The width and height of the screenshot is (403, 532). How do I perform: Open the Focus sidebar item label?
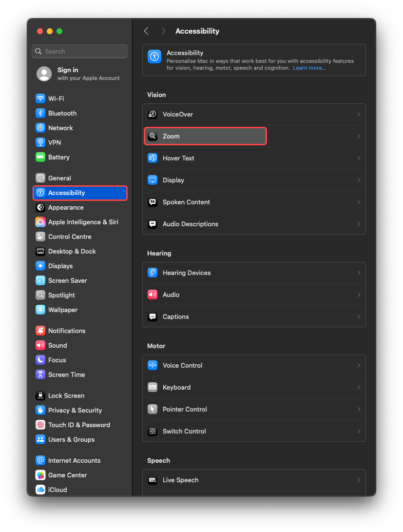click(x=57, y=360)
